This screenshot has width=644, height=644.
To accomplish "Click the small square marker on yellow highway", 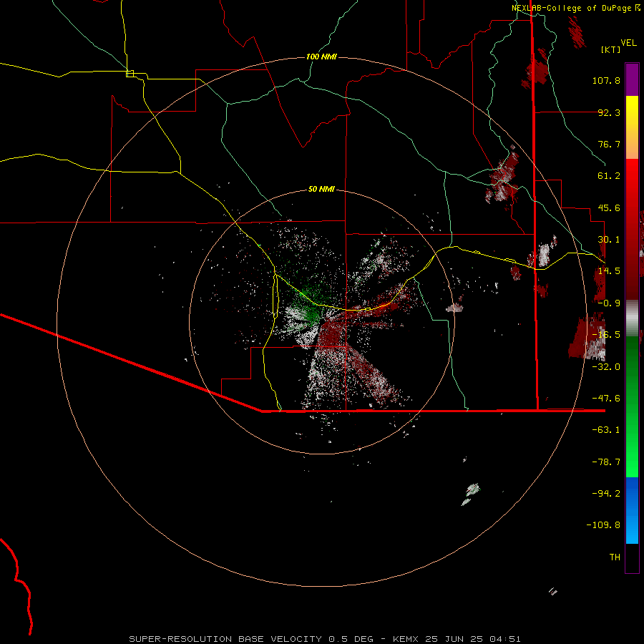I will (x=130, y=74).
